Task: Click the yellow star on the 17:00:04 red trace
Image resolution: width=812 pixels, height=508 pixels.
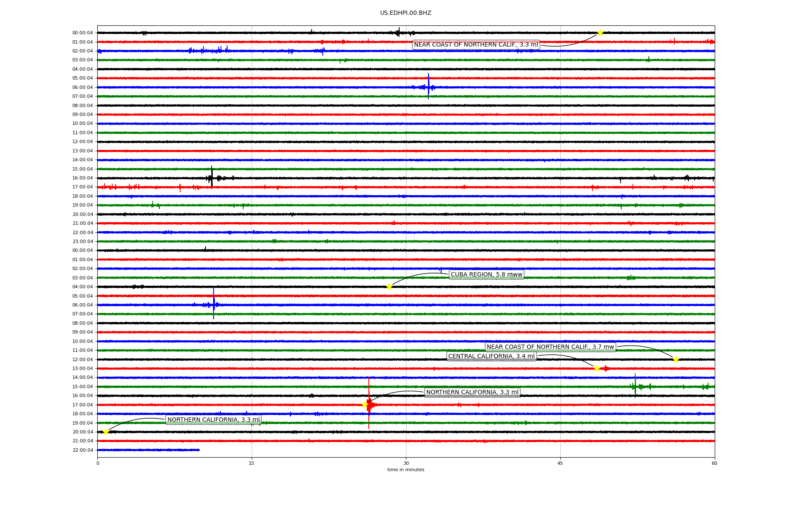Action: [365, 405]
